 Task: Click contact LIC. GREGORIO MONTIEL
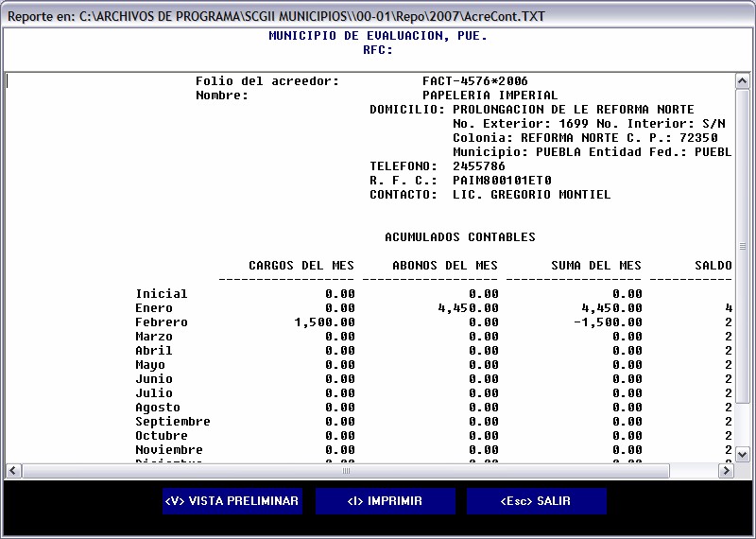click(x=531, y=195)
